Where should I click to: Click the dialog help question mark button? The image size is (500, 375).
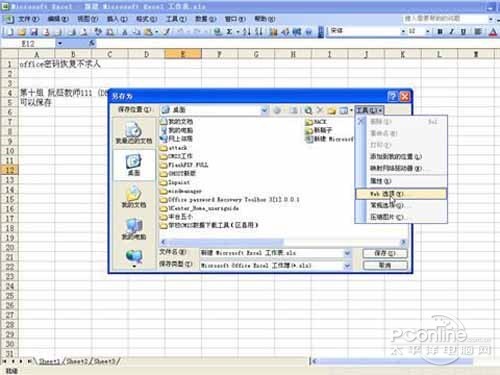(393, 96)
